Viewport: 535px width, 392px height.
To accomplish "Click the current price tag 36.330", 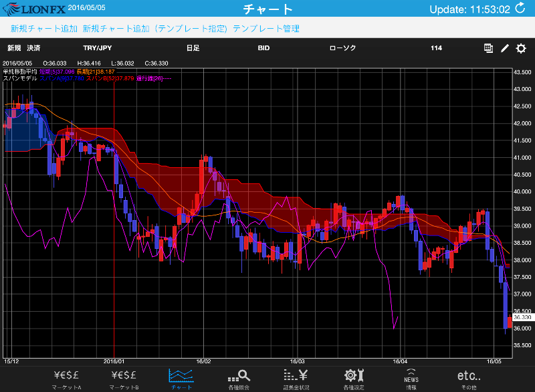I will [522, 317].
